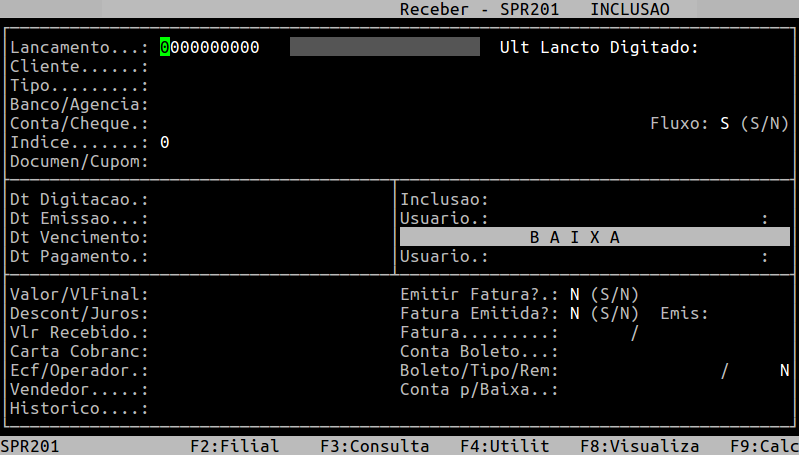Toggle the Fluxo S/N value
The height and width of the screenshot is (455, 799).
(724, 123)
